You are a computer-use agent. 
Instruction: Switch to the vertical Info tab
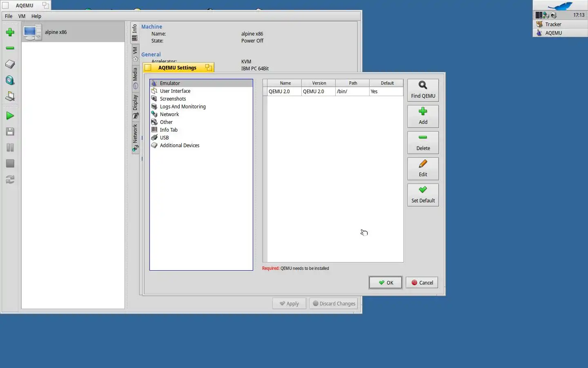pos(135,33)
